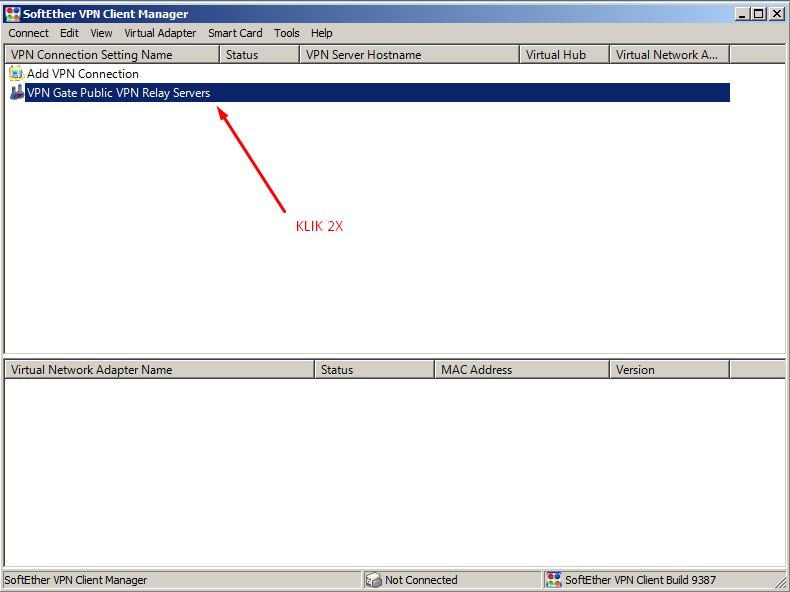Click SoftEther VPN Client Manager status text

tap(76, 580)
